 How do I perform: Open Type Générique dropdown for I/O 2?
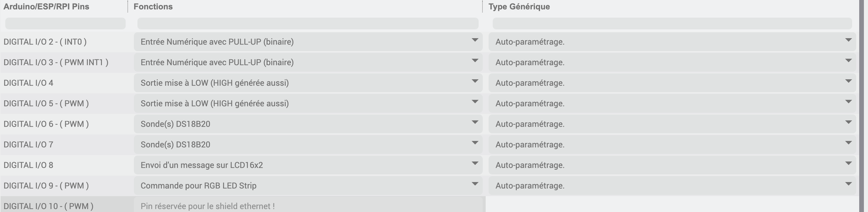[x=672, y=42]
